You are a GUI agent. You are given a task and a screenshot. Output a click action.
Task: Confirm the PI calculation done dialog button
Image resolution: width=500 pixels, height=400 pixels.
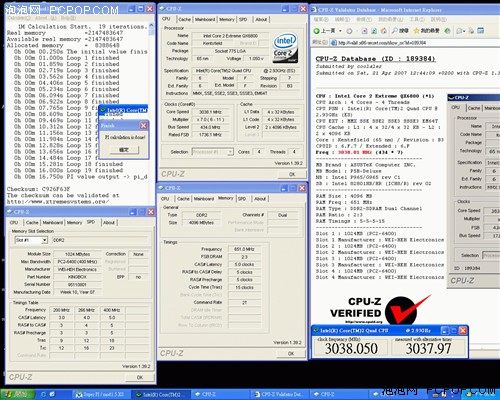(x=124, y=150)
